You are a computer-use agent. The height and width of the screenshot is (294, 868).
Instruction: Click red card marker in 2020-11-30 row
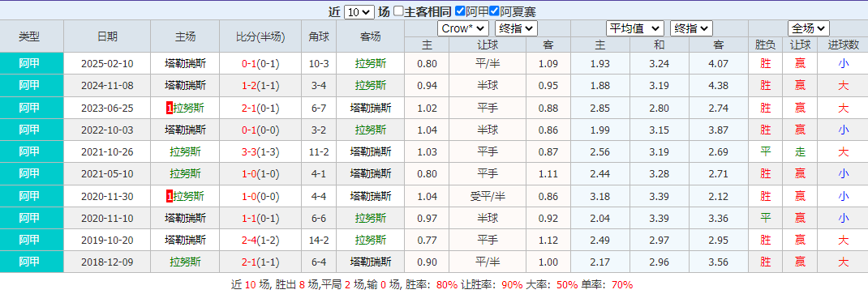170,196
